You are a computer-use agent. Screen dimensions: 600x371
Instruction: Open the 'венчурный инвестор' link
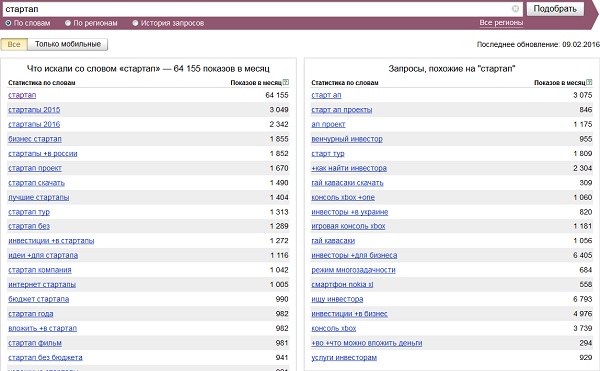347,139
